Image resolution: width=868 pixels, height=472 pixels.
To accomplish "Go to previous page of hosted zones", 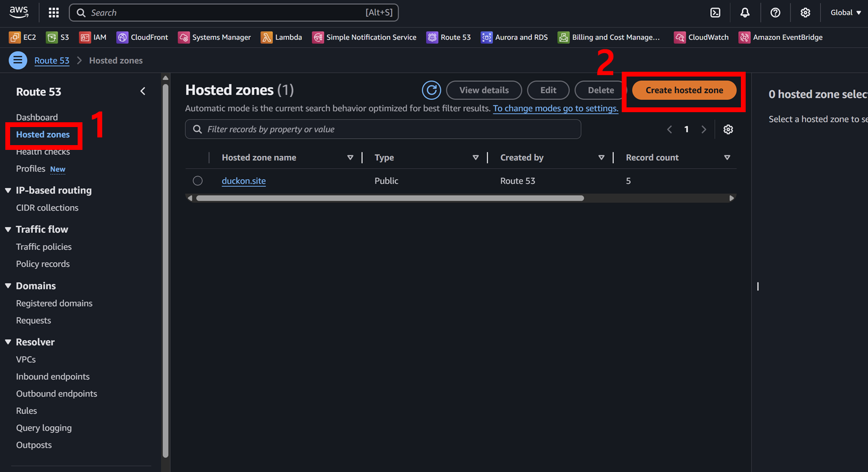I will (x=670, y=130).
